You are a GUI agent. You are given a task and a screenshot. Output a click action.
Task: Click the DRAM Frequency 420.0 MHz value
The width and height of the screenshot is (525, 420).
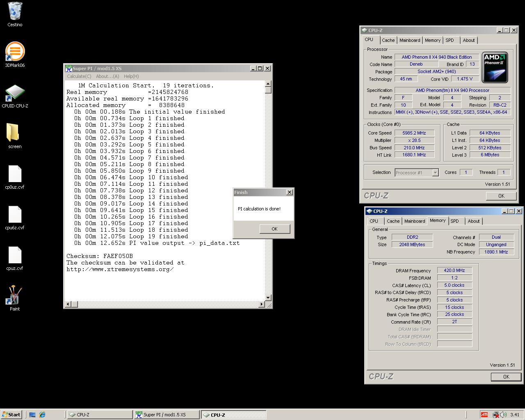click(x=454, y=271)
